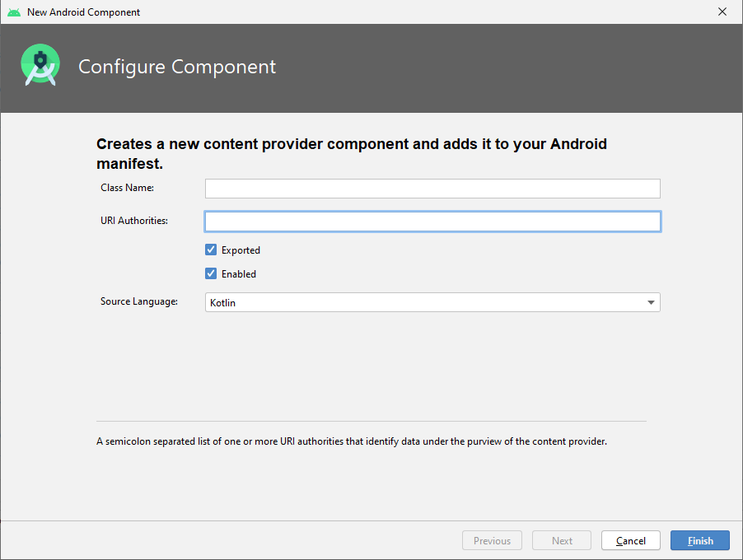Click the dropdown arrow next to Kotlin

coord(651,302)
